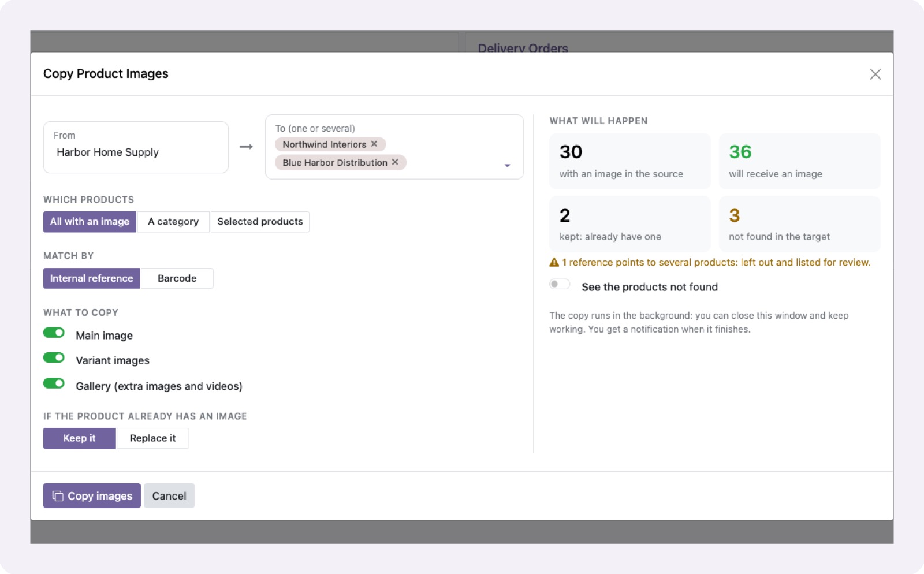This screenshot has height=574, width=924.
Task: Remove the Blue Harbor Distribution tag
Action: click(395, 162)
